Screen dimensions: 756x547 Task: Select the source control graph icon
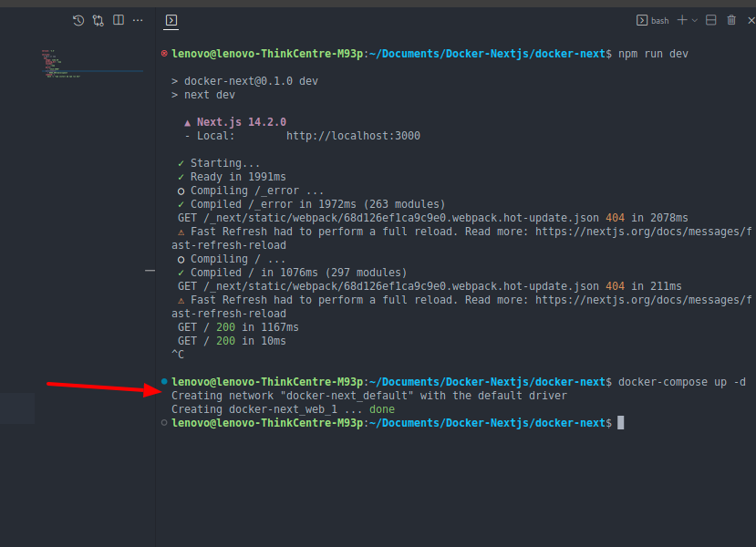pyautogui.click(x=98, y=19)
